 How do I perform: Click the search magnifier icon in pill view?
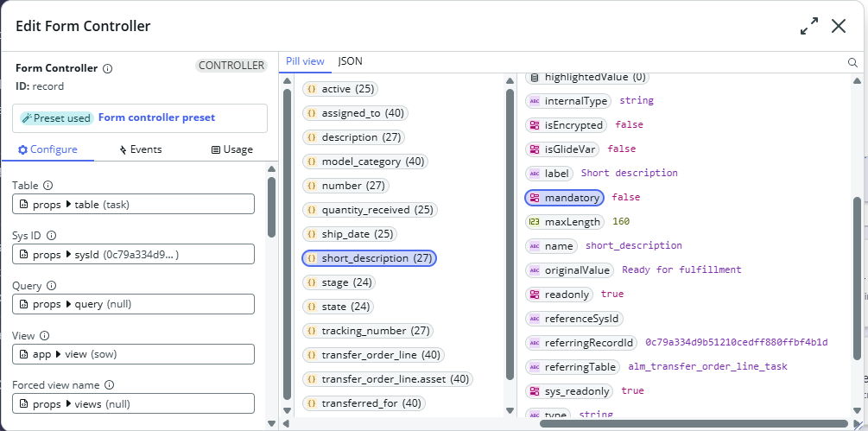click(852, 62)
